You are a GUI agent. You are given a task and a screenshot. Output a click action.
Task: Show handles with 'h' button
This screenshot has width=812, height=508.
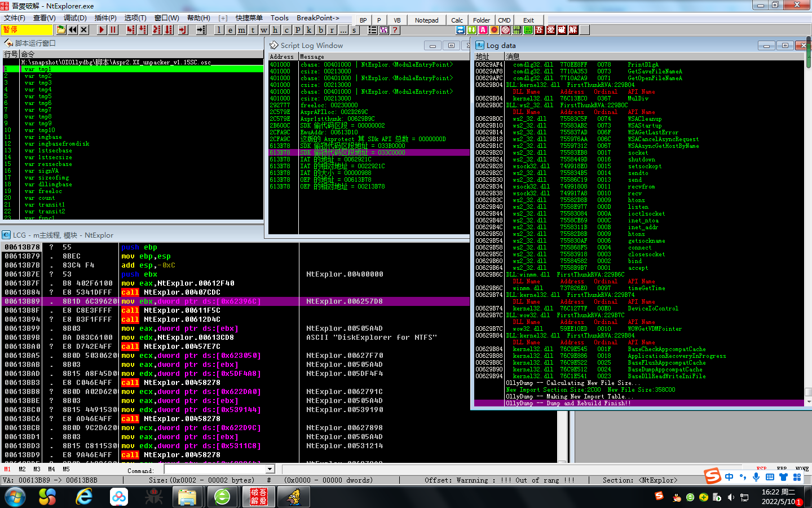(x=275, y=30)
